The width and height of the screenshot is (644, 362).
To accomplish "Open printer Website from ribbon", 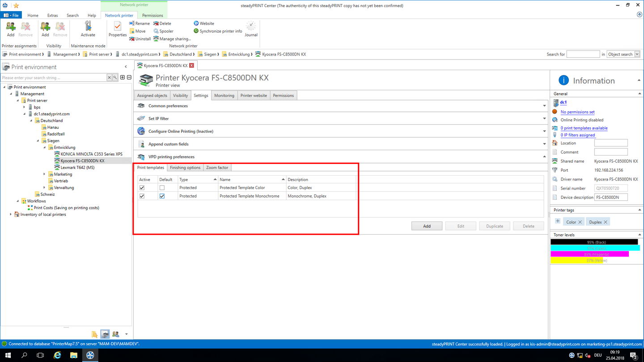I will 204,23.
